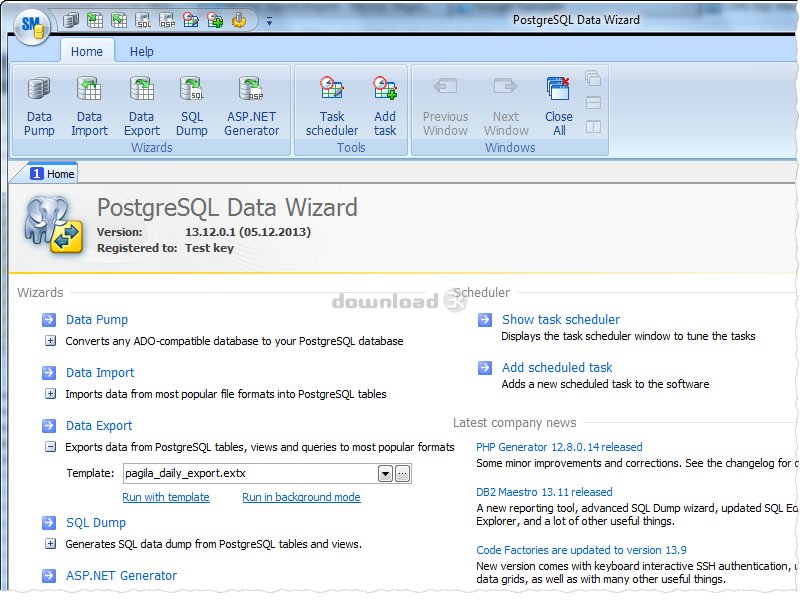
Task: Select the Home document tab numbered 1
Action: click(x=52, y=174)
